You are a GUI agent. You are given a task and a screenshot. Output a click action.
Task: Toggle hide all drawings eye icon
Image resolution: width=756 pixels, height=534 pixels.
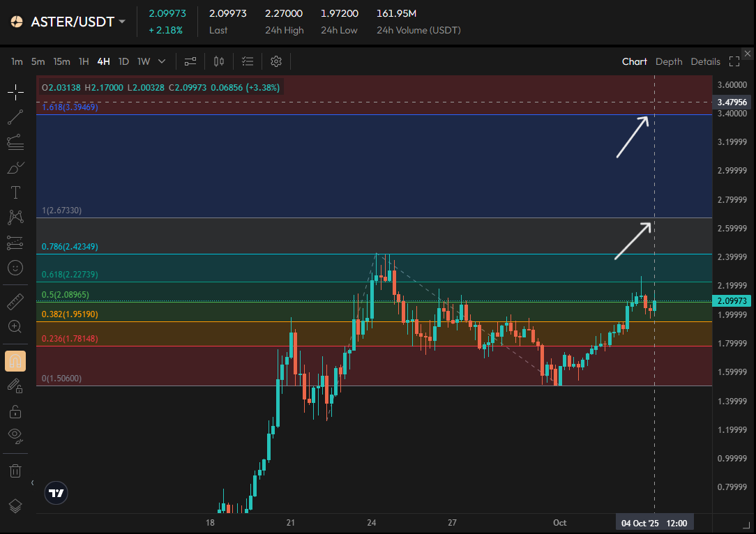tap(15, 436)
